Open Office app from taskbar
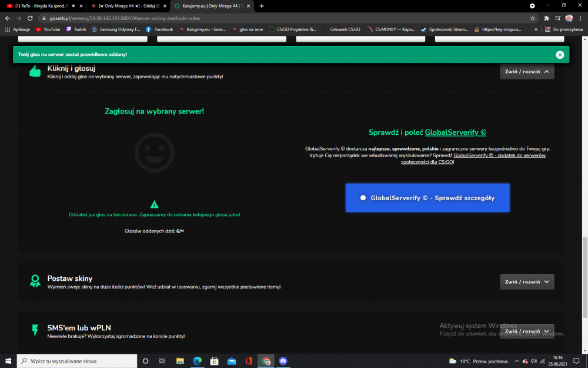The height and width of the screenshot is (368, 588). (249, 361)
